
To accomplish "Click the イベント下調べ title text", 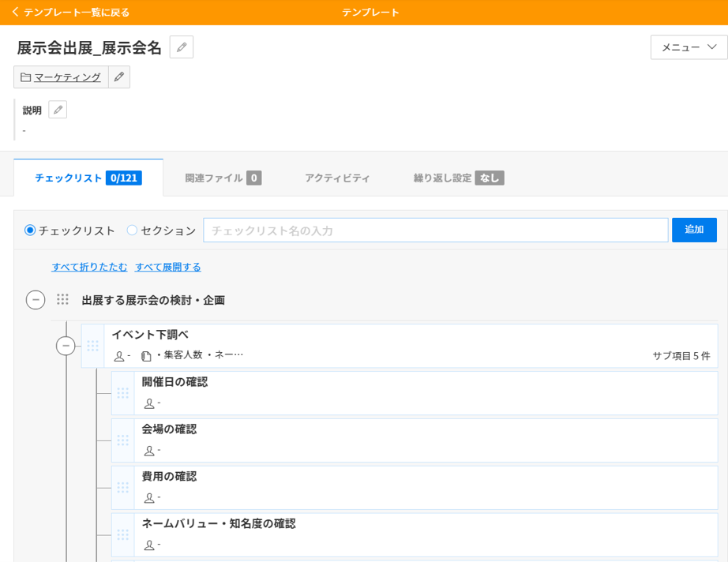I will (150, 335).
